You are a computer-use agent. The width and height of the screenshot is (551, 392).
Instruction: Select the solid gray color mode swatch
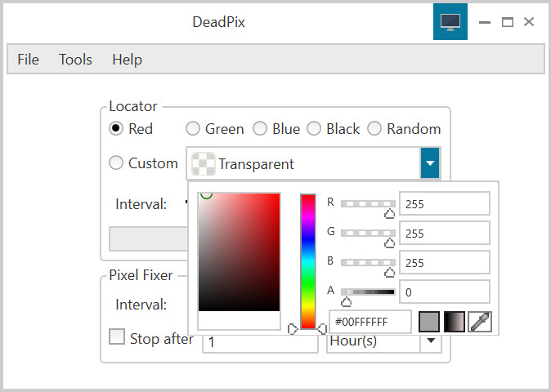click(x=428, y=322)
